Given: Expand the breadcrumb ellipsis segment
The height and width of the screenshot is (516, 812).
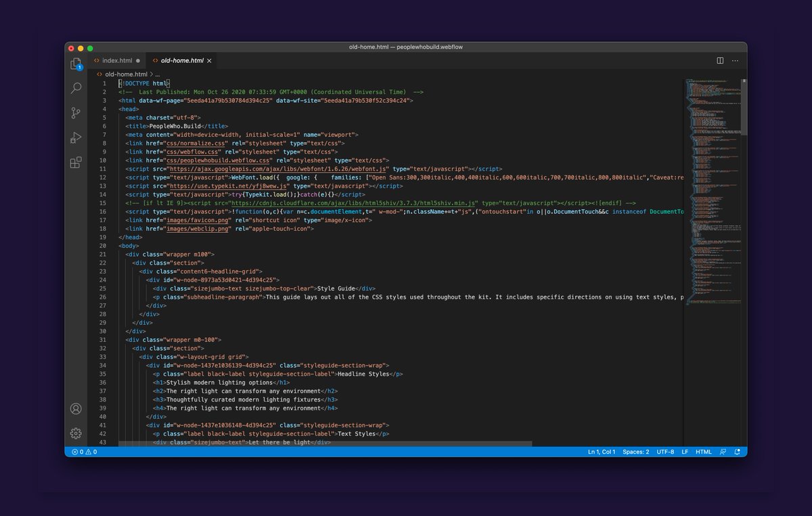Looking at the screenshot, I should point(158,74).
